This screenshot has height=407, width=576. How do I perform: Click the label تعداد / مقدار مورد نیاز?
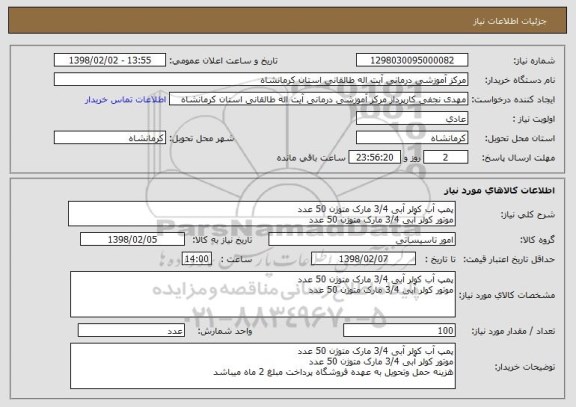[513, 331]
